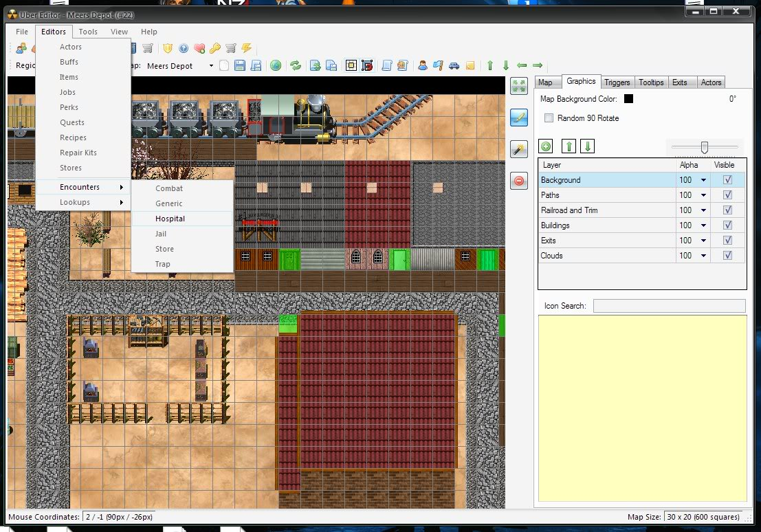Open the Alpha dropdown for Paths layer
The width and height of the screenshot is (761, 532).
(x=703, y=195)
